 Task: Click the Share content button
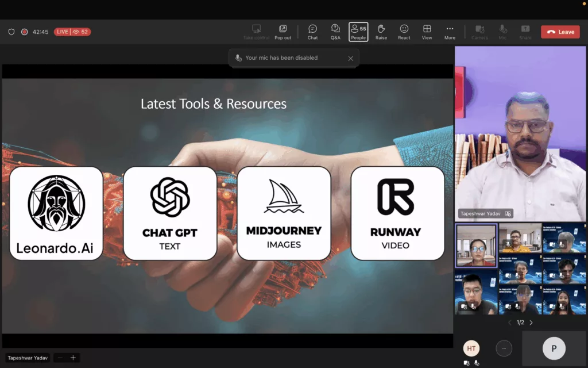click(525, 32)
